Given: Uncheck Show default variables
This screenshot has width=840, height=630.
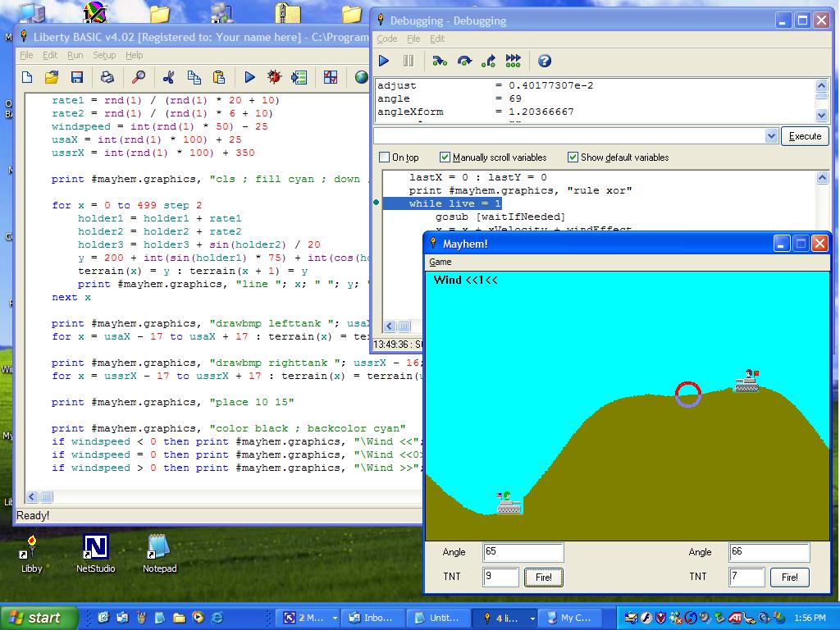Looking at the screenshot, I should (572, 157).
